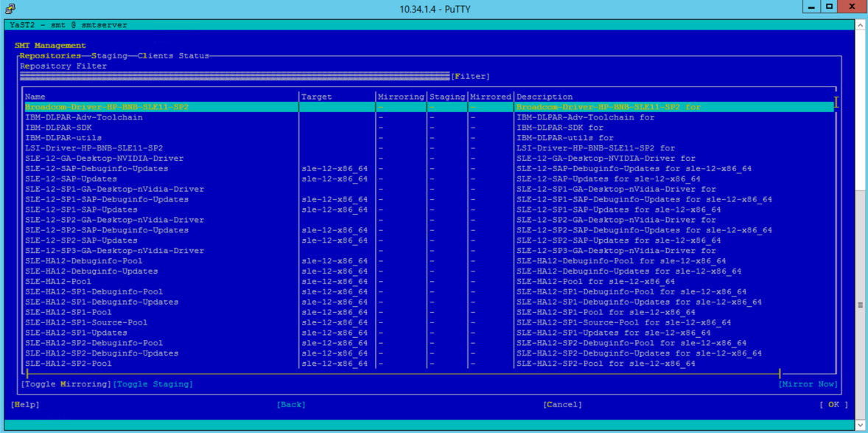Image resolution: width=868 pixels, height=433 pixels.
Task: Select Broadcom-Driver-HP-BNB-SLE11-SP2 repository row
Action: coord(429,107)
